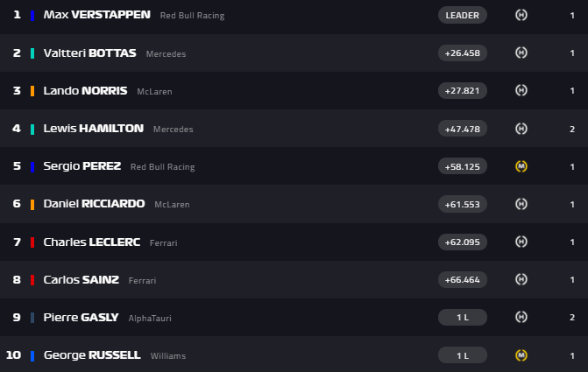Click Gasly's hard tyre icon

pyautogui.click(x=521, y=317)
